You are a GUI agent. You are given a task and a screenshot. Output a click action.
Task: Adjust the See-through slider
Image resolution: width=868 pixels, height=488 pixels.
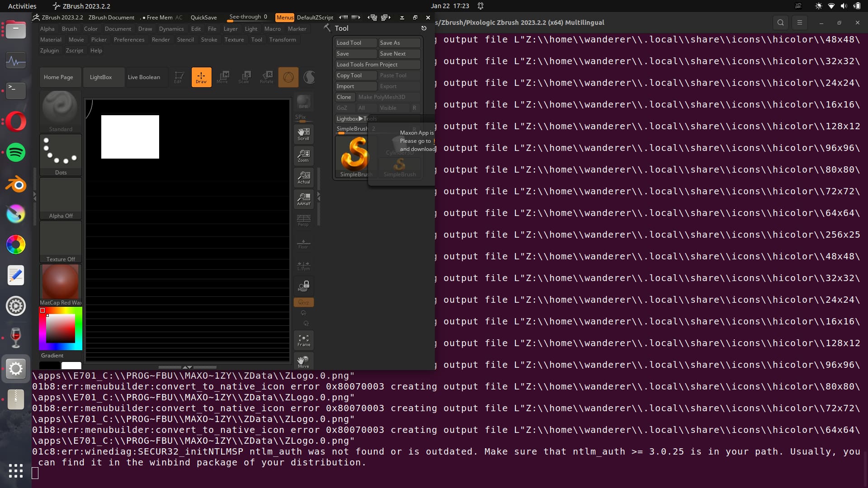248,18
